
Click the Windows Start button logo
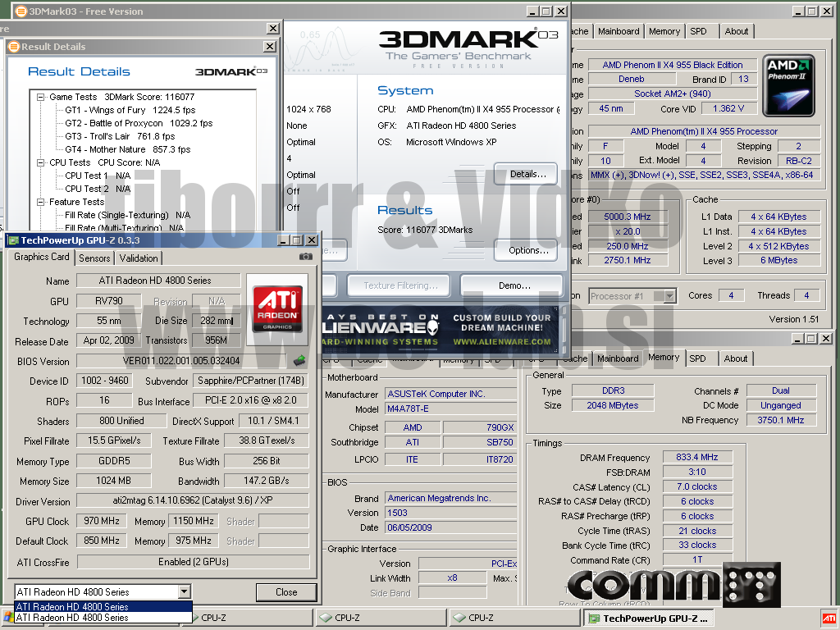tap(7, 618)
